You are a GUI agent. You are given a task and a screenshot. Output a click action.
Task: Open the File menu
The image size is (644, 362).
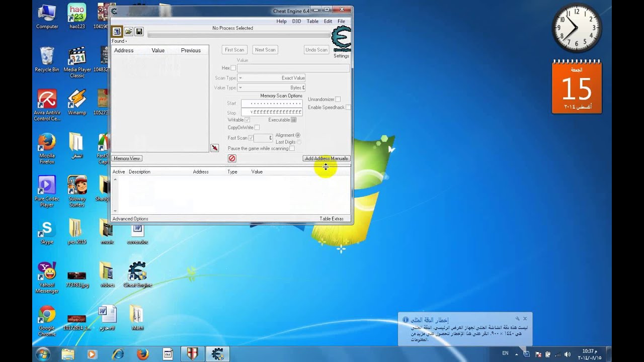(x=341, y=21)
